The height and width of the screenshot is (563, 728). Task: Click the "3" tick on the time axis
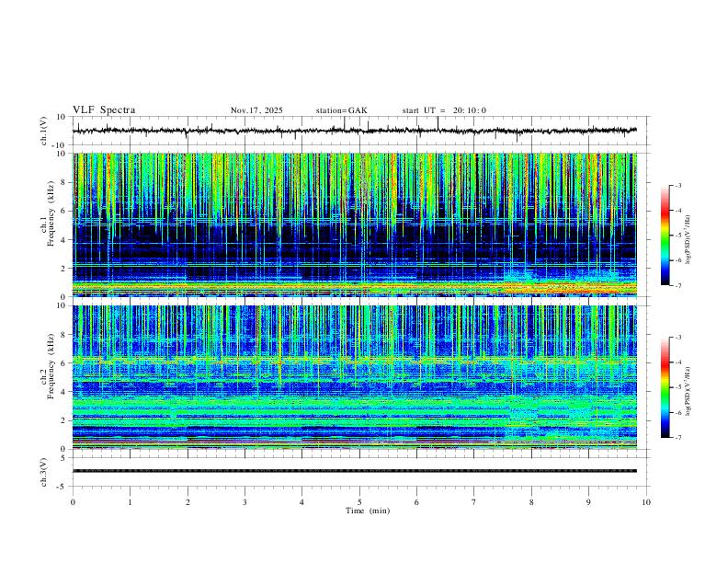coord(245,502)
